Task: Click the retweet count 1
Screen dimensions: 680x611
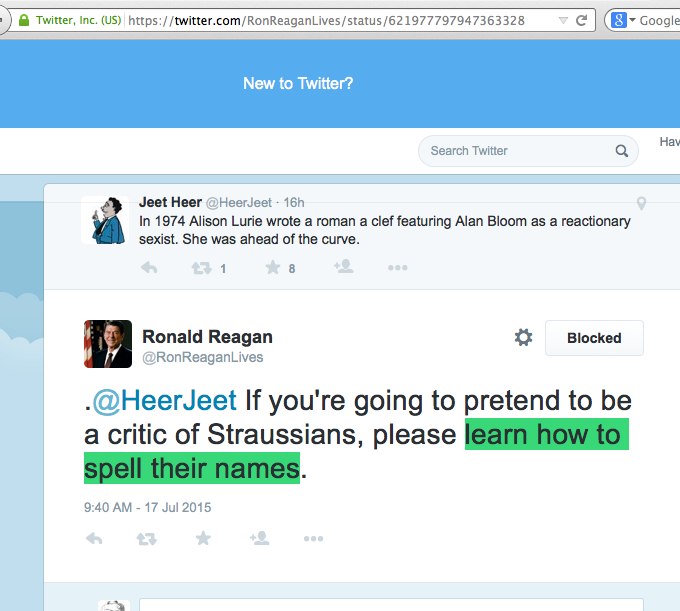Action: pyautogui.click(x=223, y=269)
